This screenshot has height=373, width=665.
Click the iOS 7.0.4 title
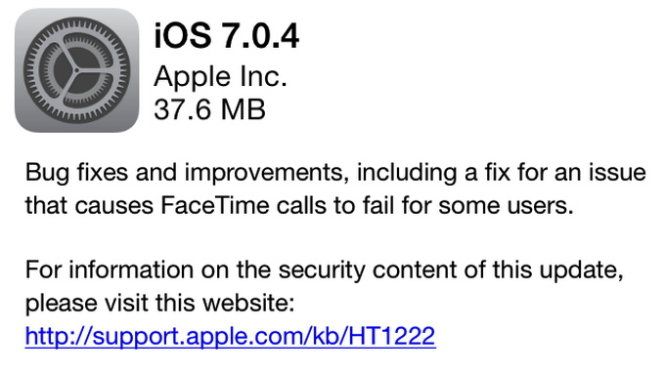(x=226, y=36)
